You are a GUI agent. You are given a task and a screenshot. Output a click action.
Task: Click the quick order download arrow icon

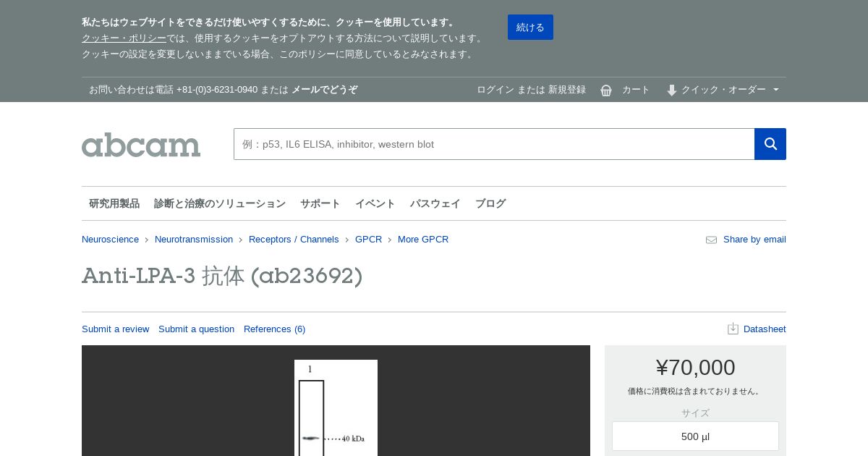671,90
